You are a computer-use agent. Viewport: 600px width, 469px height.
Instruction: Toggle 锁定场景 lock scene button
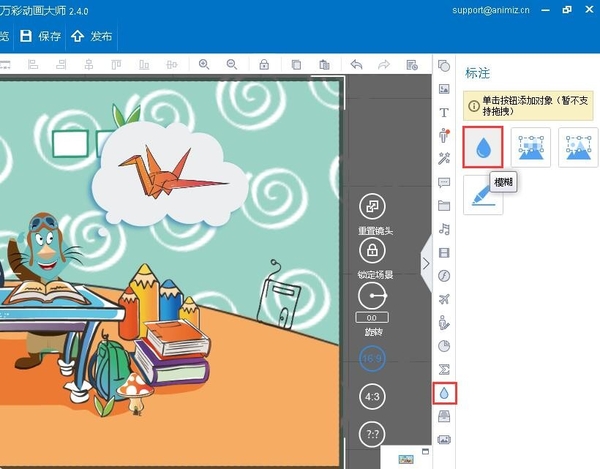372,250
